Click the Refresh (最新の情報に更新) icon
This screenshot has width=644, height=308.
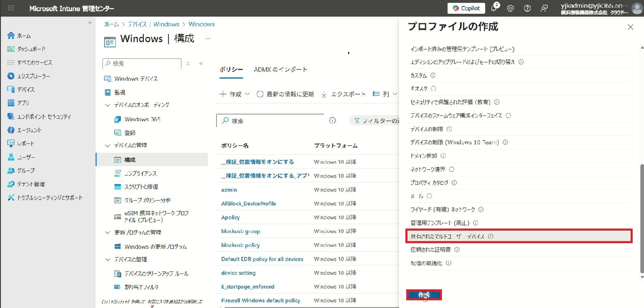pos(260,94)
